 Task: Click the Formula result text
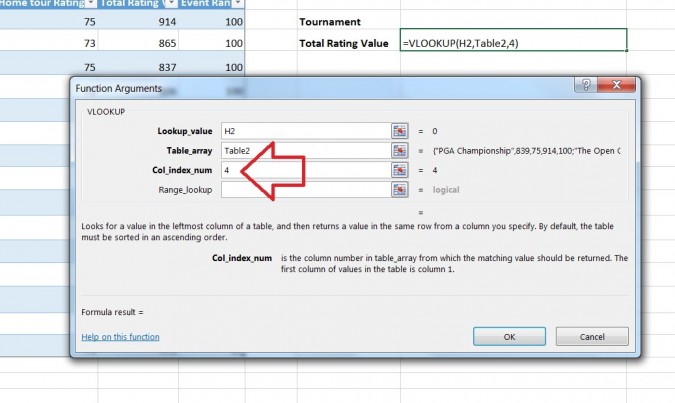(112, 312)
